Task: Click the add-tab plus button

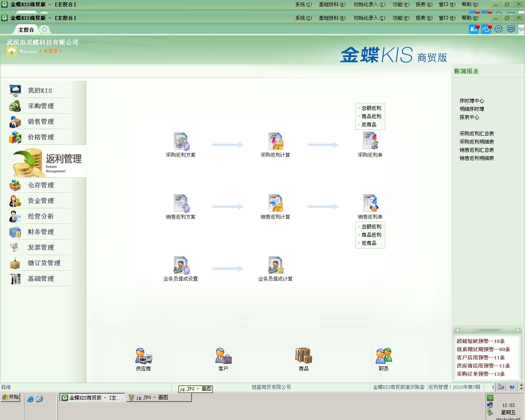Action: coord(44,29)
